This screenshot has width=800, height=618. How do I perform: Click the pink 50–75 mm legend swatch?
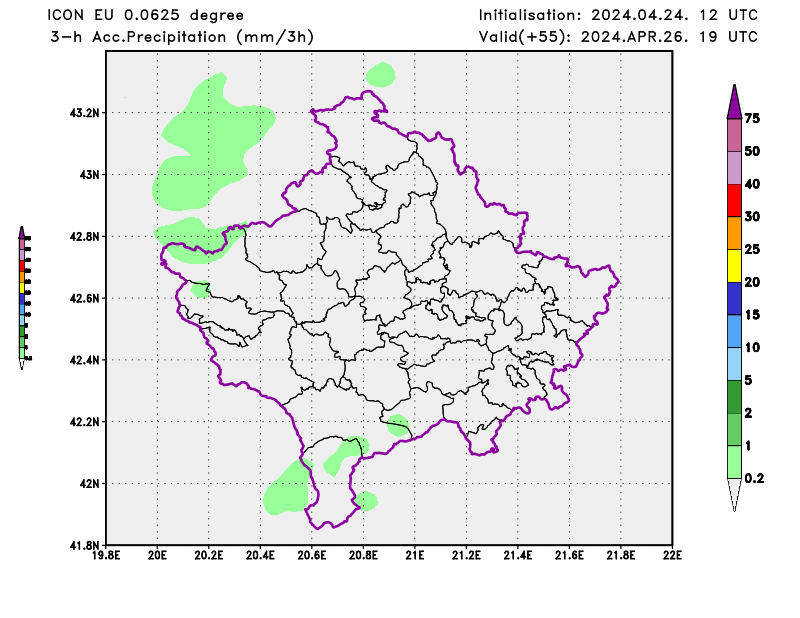click(x=734, y=135)
